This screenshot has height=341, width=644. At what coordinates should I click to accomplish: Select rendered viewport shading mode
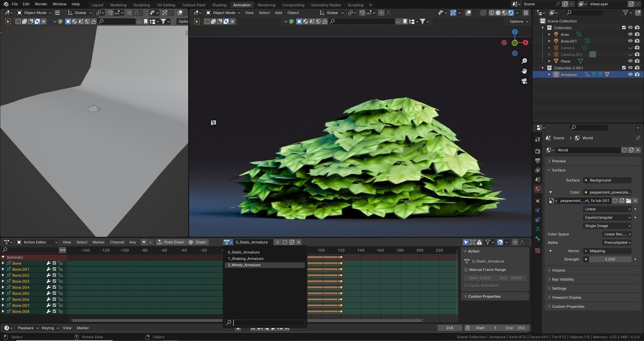coord(511,13)
